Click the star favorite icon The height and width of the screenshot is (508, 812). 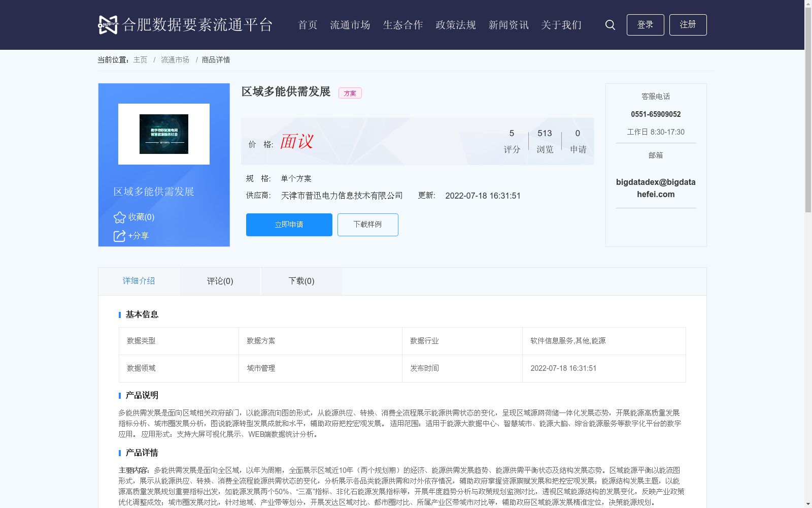(x=119, y=217)
